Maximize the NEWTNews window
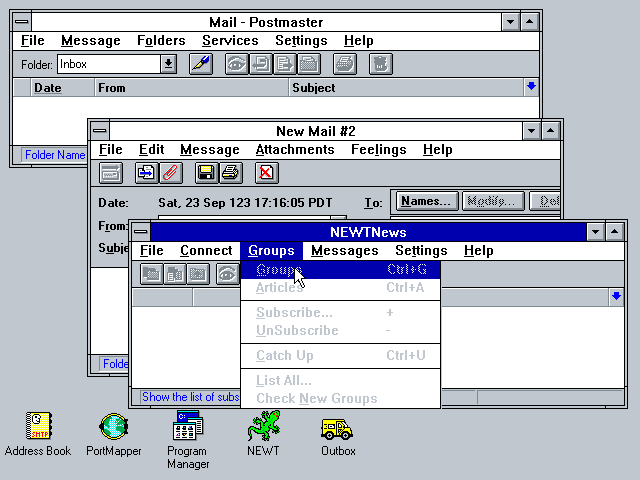Viewport: 640px width, 480px height. 615,232
